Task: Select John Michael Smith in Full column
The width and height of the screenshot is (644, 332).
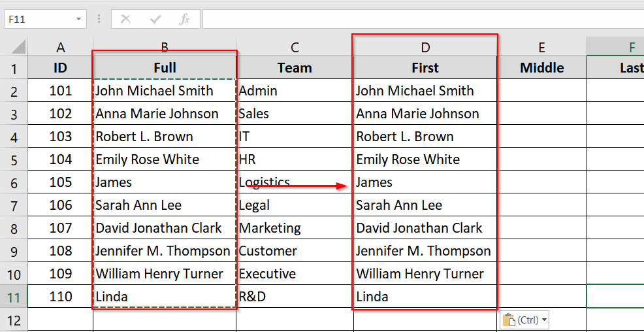Action: 165,91
